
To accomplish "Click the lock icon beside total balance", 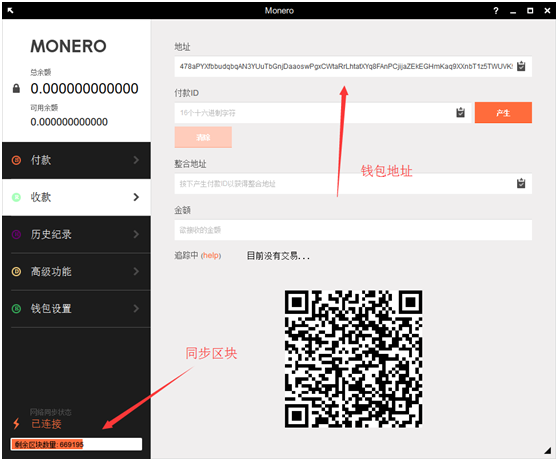I will (x=16, y=88).
